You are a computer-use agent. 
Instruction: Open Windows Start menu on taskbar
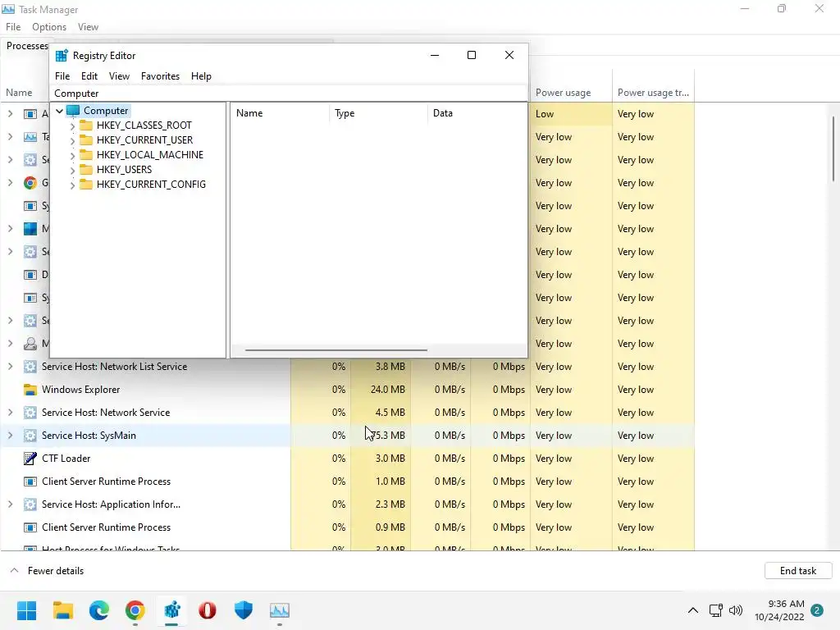26,610
